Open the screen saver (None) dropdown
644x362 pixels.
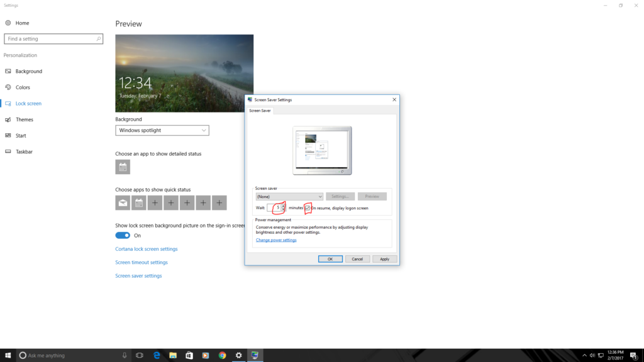[289, 197]
